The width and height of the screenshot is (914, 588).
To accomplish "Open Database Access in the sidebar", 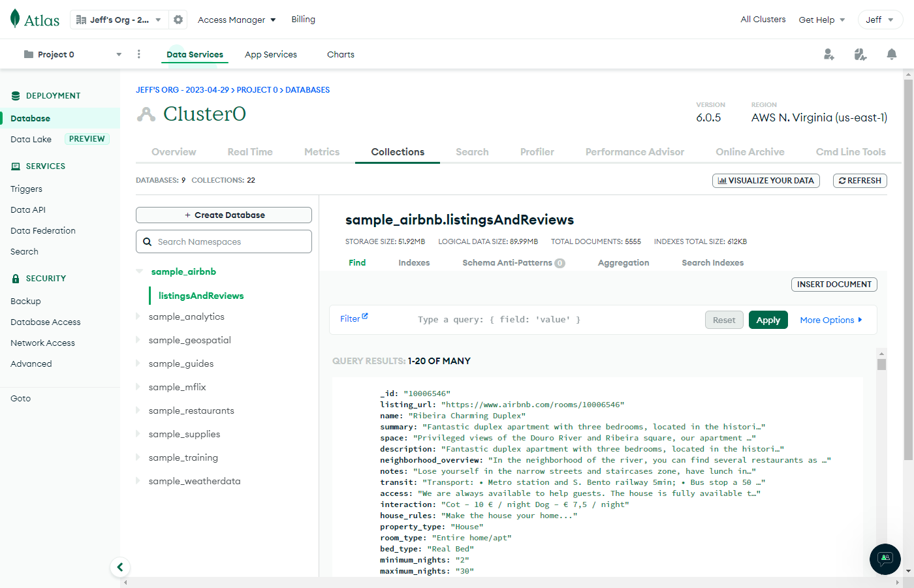I will 46,322.
